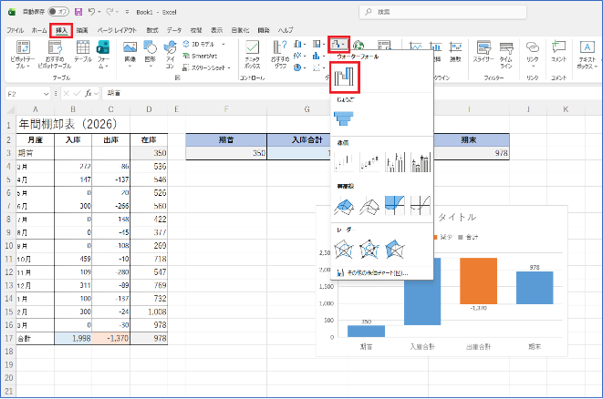Choose the Funnel chart icon
Viewport: 603px width, 399px height.
[343, 118]
